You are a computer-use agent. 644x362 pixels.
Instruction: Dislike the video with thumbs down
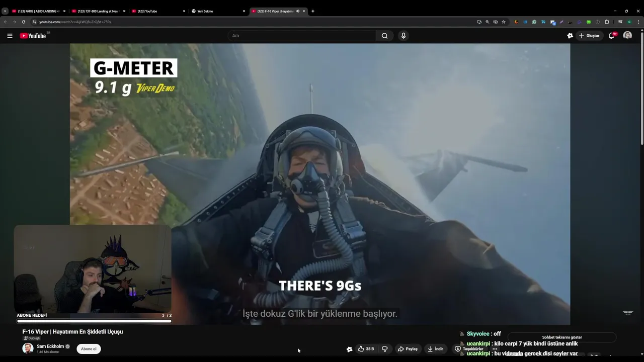(x=385, y=349)
